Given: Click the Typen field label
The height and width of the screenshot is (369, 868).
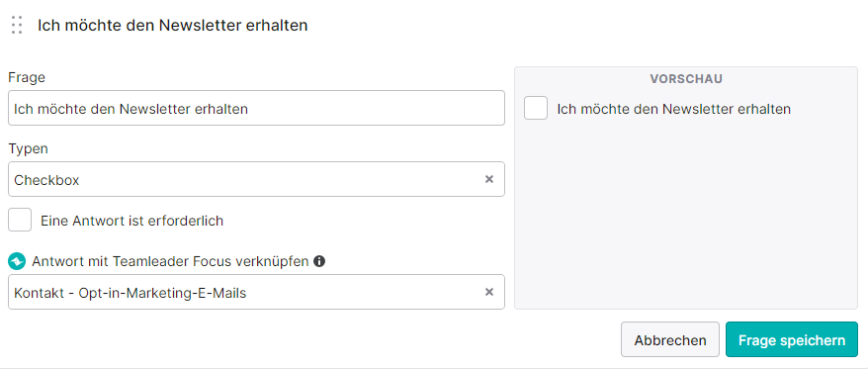Looking at the screenshot, I should [29, 149].
